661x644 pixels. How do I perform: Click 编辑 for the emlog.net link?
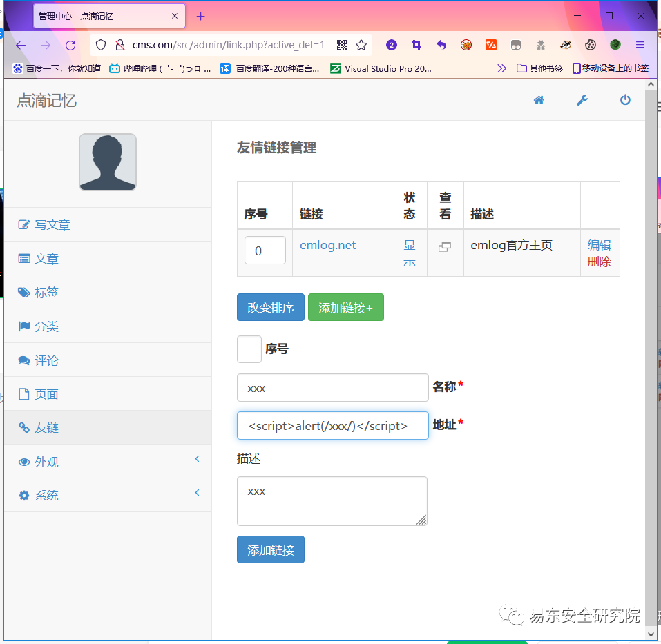tap(599, 245)
